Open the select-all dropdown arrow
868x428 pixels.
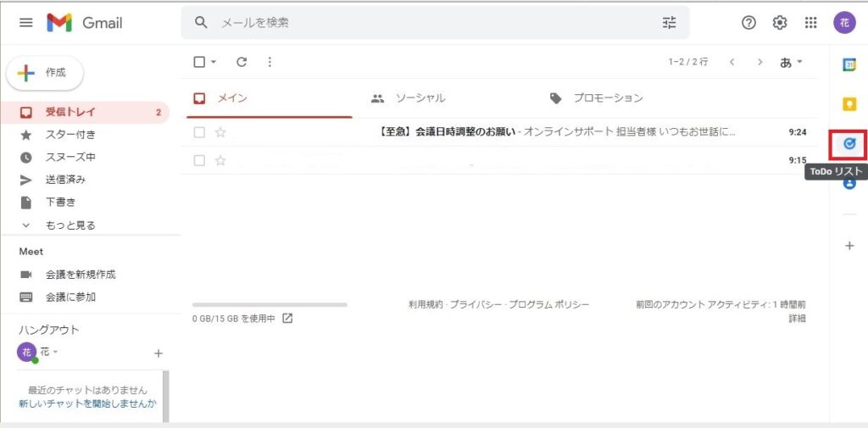tap(214, 62)
